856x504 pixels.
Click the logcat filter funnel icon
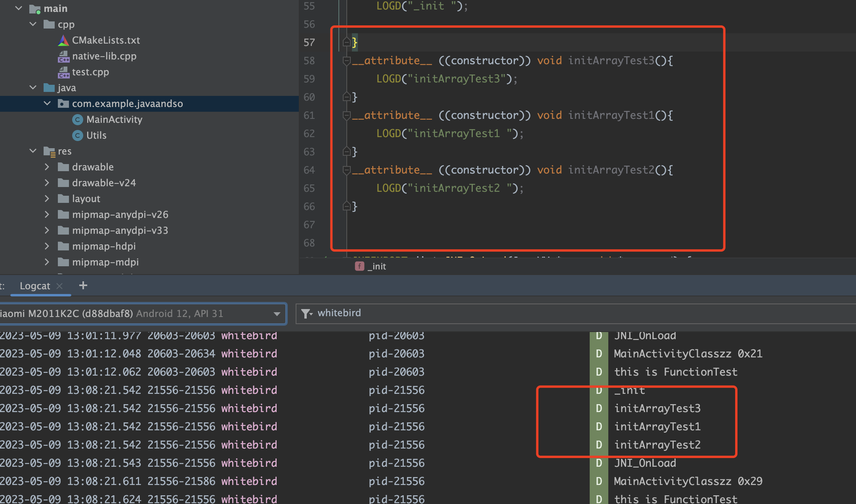point(306,314)
